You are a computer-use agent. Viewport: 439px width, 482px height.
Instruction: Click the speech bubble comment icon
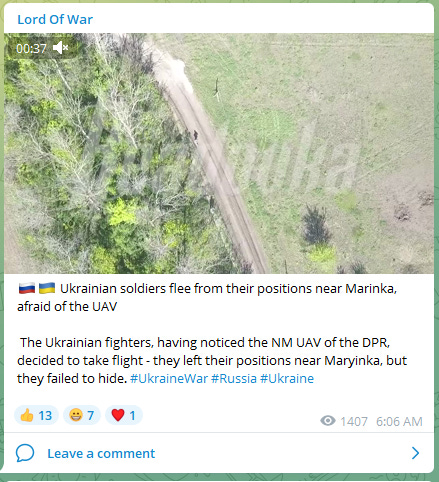[x=25, y=453]
